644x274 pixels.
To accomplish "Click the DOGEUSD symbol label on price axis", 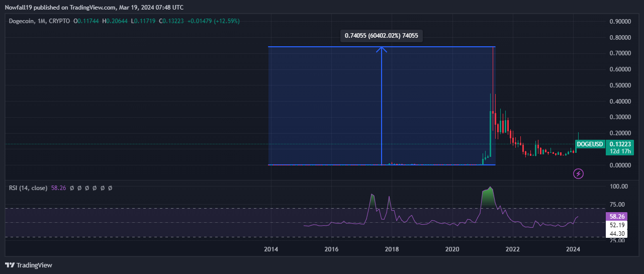I will pyautogui.click(x=590, y=144).
